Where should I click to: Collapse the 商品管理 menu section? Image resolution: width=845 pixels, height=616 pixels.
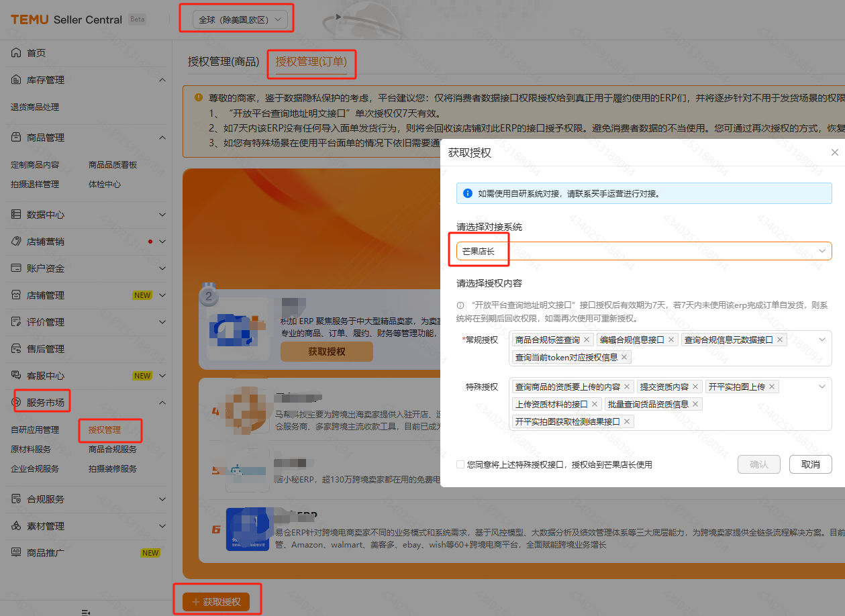pos(162,138)
